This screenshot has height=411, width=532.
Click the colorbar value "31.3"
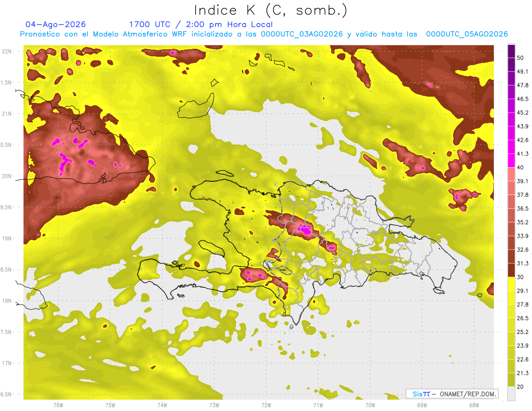[x=522, y=264]
